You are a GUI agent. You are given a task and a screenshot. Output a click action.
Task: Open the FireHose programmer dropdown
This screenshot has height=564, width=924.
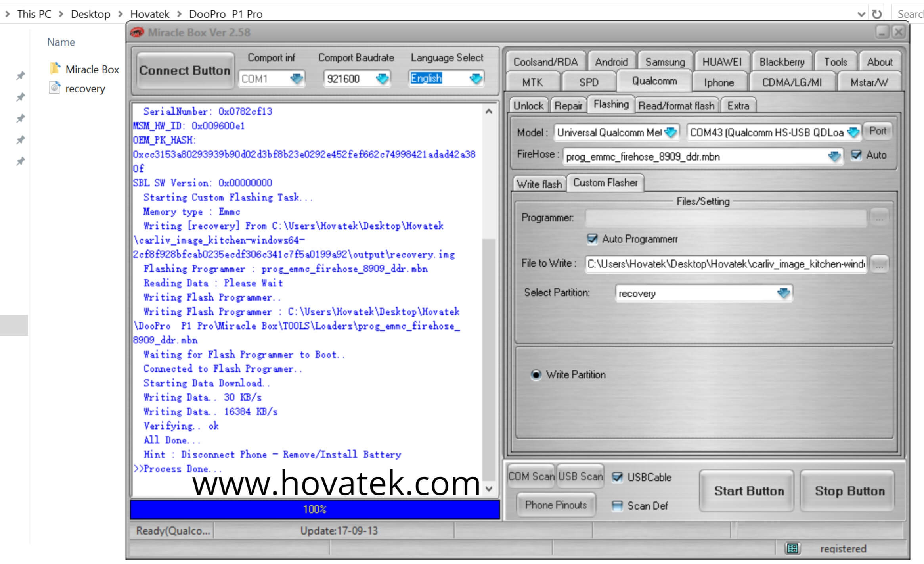834,156
